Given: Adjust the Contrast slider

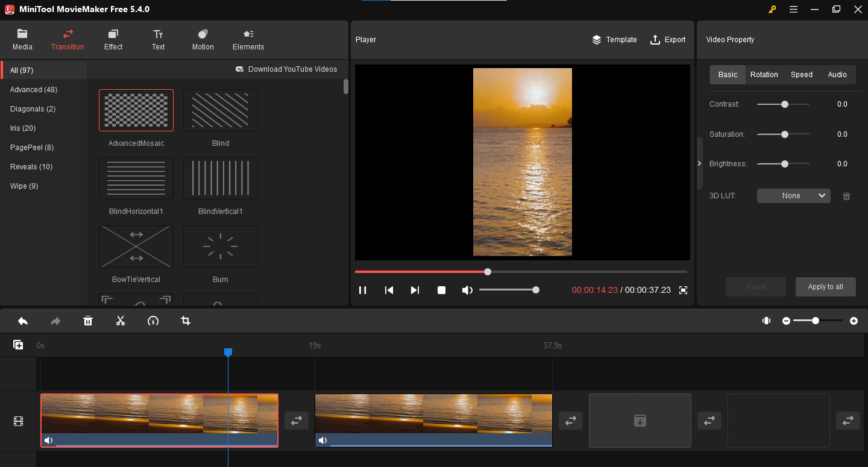Looking at the screenshot, I should (783, 104).
